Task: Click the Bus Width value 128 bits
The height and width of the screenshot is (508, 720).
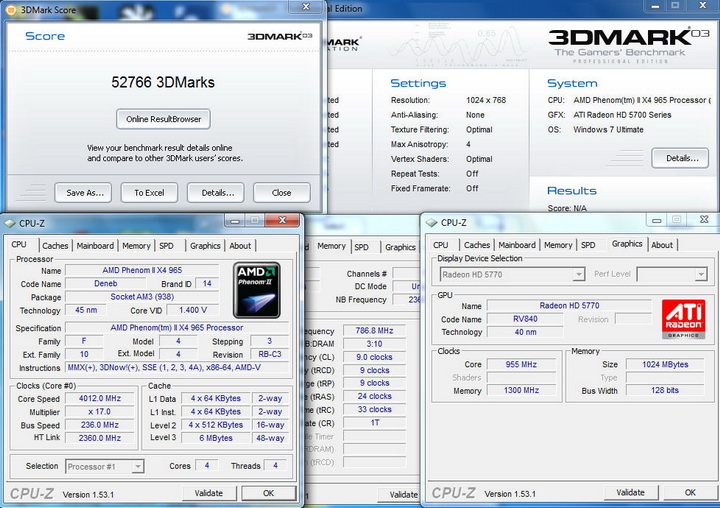Action: pyautogui.click(x=665, y=390)
